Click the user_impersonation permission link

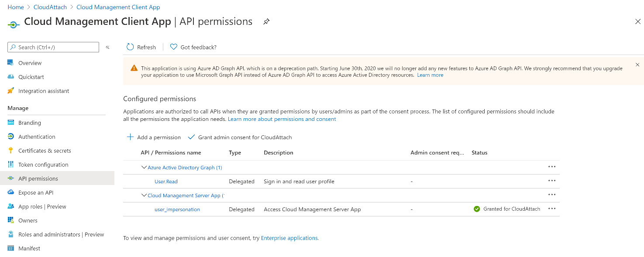(177, 209)
